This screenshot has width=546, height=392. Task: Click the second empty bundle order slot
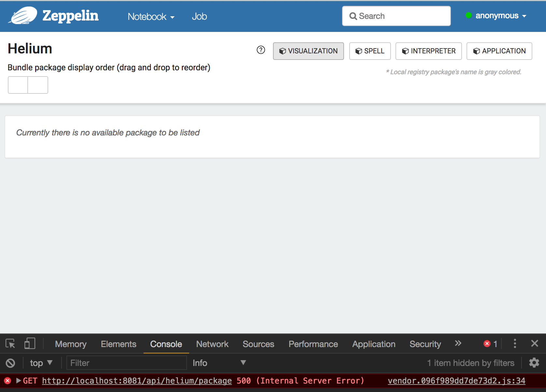(x=38, y=85)
